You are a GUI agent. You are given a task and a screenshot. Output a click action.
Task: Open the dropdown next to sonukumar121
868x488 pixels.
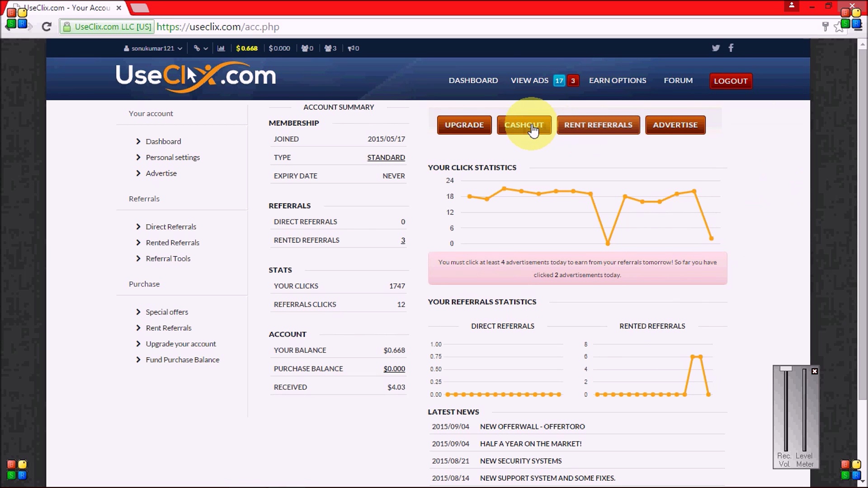[180, 48]
